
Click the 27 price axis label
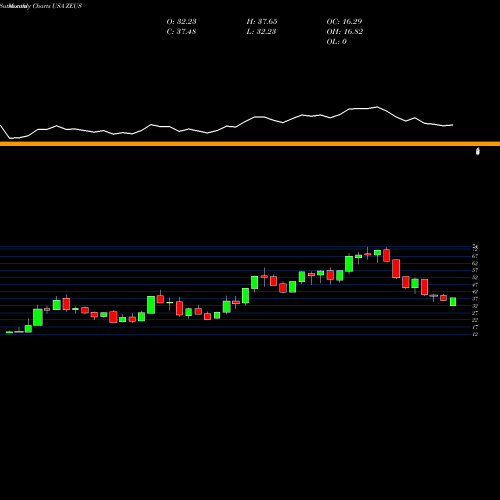tap(475, 313)
